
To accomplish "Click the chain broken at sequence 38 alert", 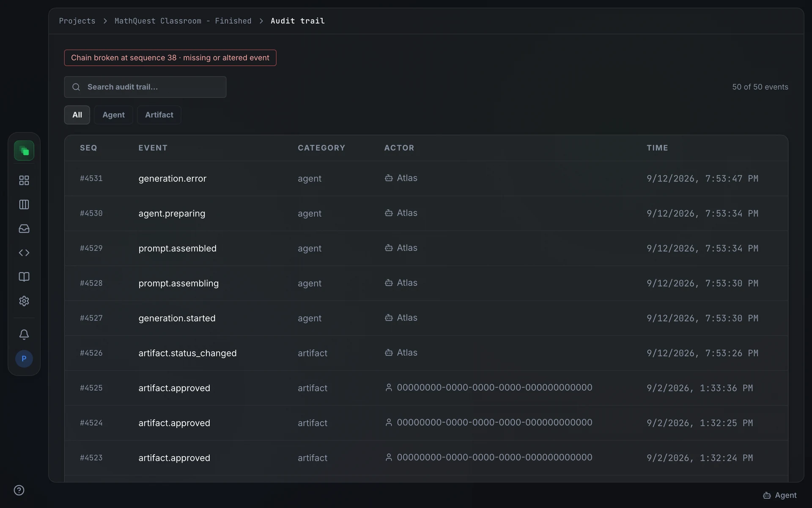I will [x=170, y=58].
